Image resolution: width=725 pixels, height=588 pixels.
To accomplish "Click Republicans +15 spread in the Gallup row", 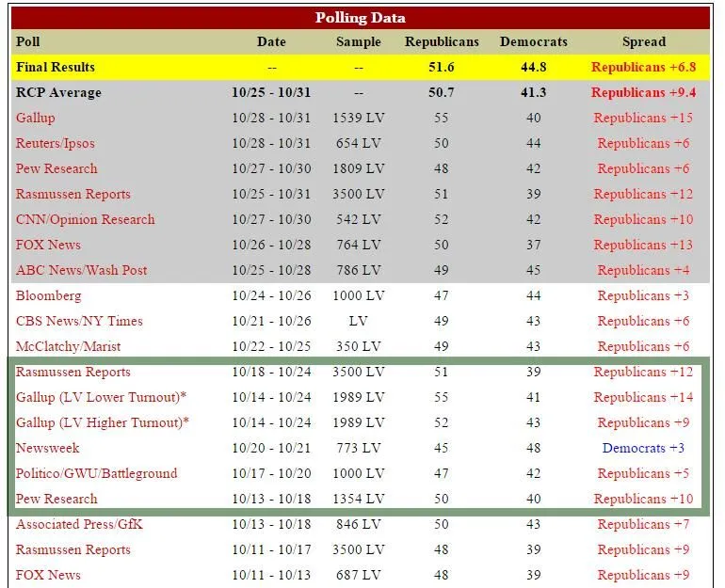I will (643, 118).
